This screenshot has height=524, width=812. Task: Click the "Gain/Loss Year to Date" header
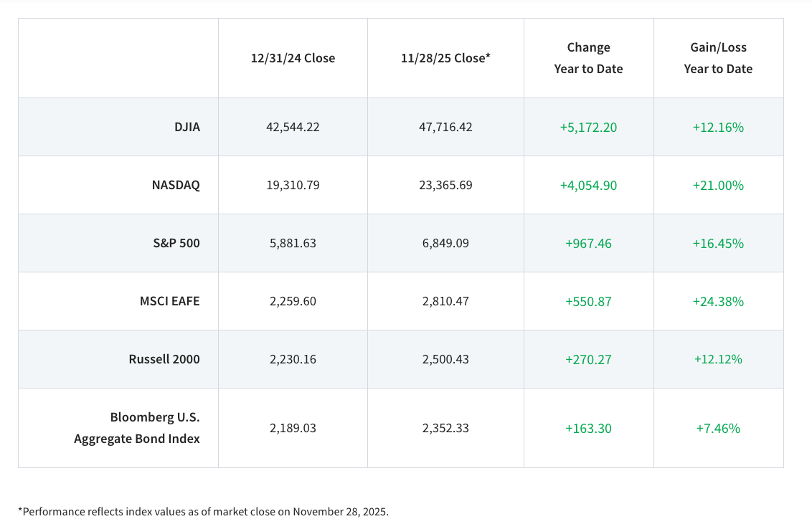coord(718,58)
